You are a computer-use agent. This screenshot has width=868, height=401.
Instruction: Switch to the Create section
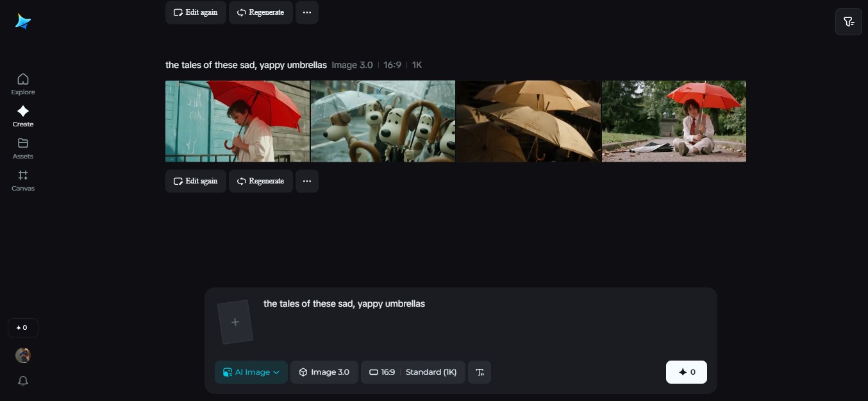[23, 116]
